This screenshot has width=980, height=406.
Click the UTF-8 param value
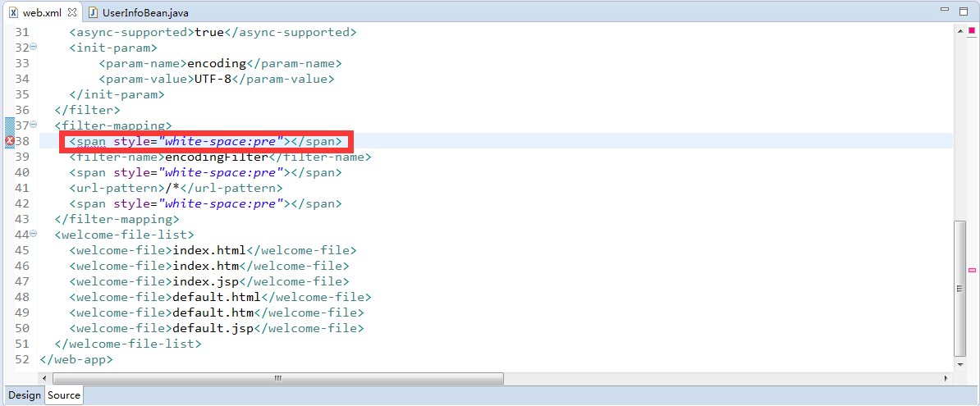(213, 79)
